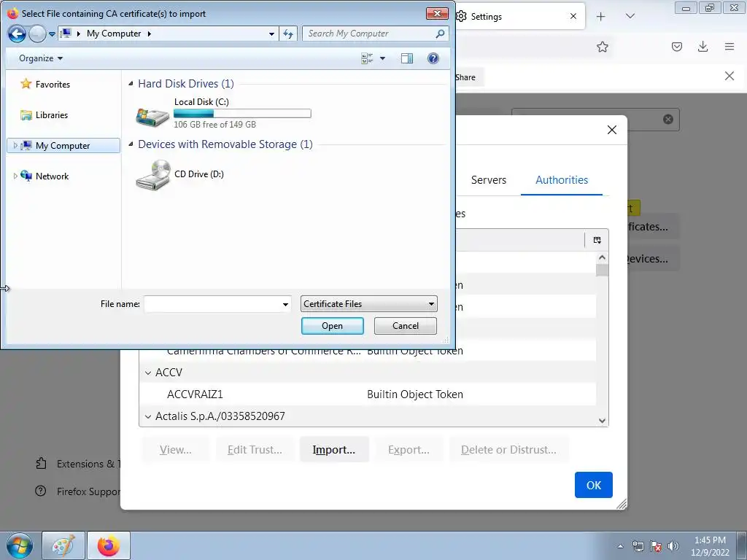
Task: Open the Windows Start menu
Action: 20,545
